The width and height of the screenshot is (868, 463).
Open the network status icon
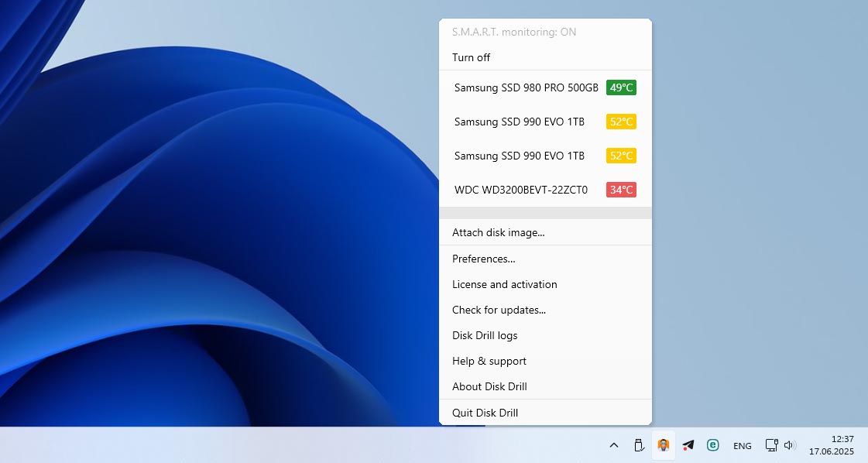pyautogui.click(x=771, y=445)
